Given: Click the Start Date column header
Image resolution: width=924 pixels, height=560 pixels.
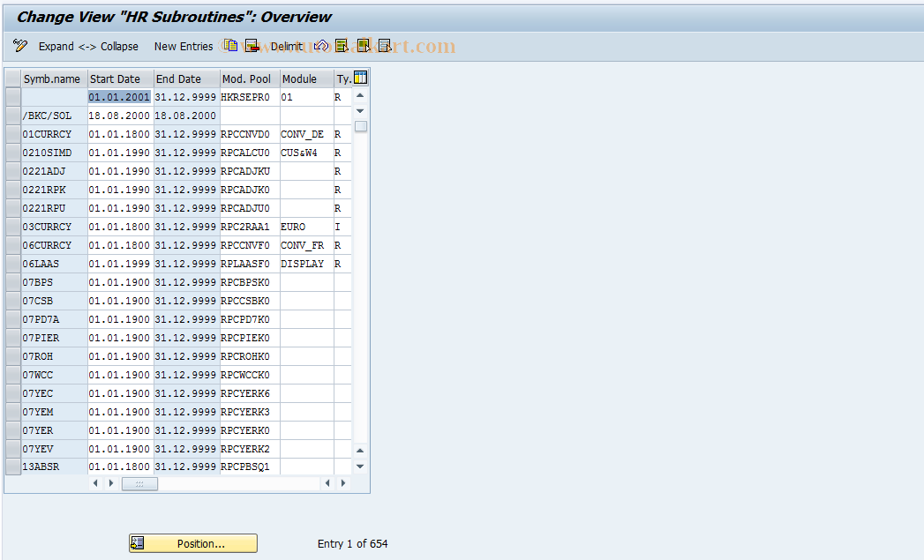Looking at the screenshot, I should [121, 78].
